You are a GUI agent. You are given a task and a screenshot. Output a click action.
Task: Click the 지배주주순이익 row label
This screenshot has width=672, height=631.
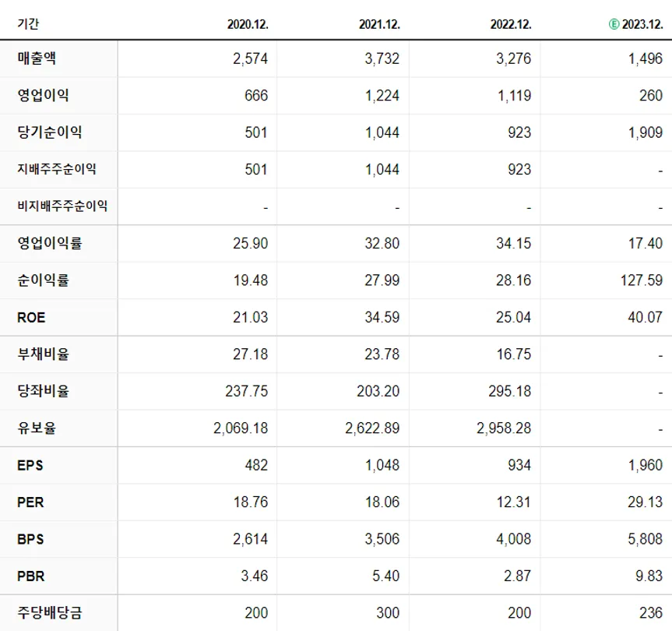57,169
